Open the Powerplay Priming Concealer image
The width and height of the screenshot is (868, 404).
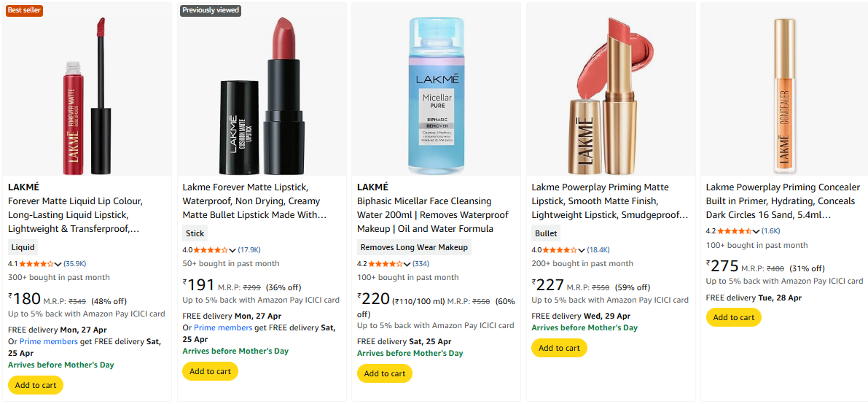pyautogui.click(x=784, y=95)
